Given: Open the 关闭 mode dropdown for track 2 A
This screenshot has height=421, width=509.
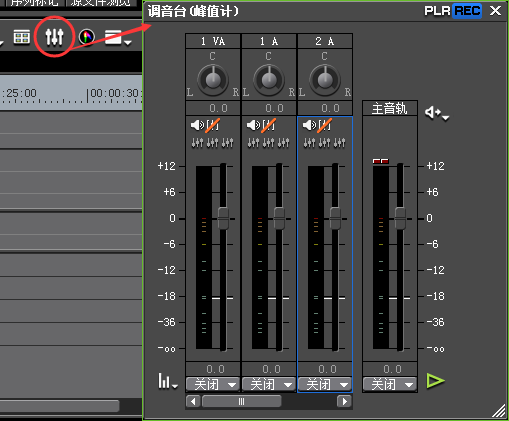Looking at the screenshot, I should coord(325,384).
